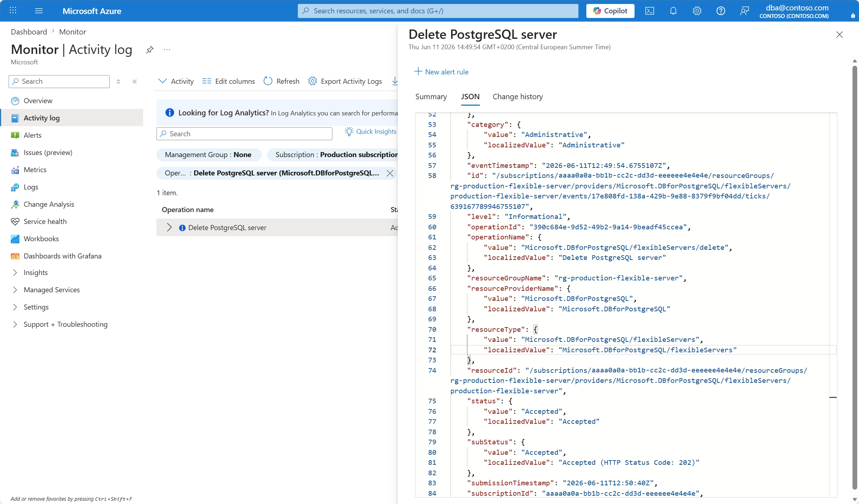Open Quick Insights

[371, 132]
